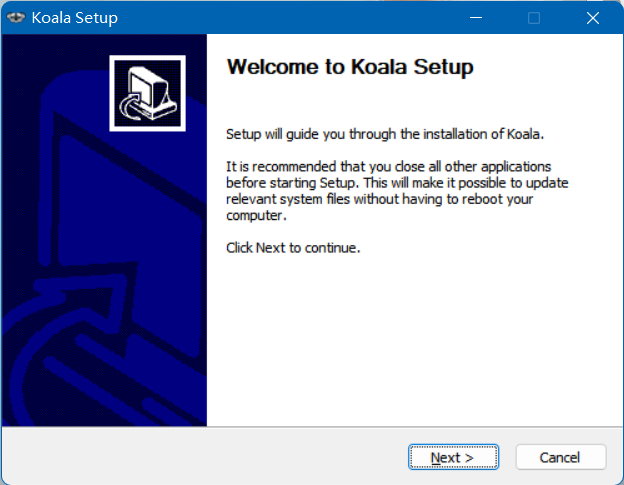Image resolution: width=624 pixels, height=485 pixels.
Task: Select the Koala Setup title bar text
Action: click(74, 18)
